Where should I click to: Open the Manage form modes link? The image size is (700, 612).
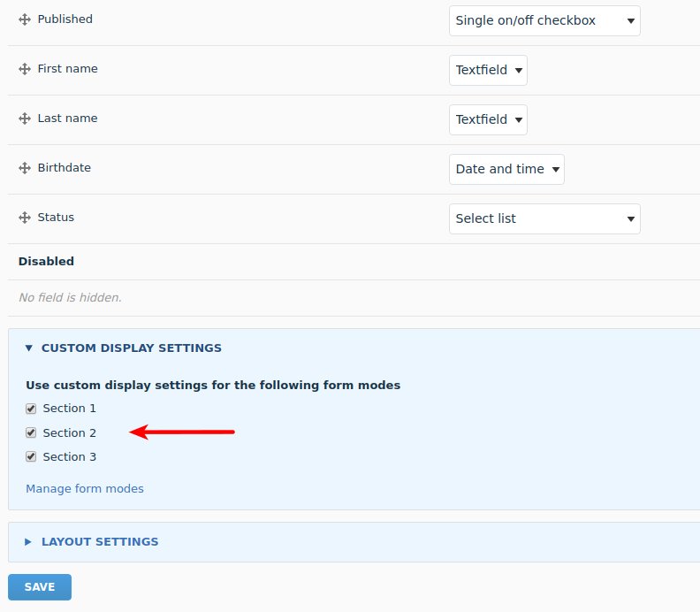click(85, 489)
